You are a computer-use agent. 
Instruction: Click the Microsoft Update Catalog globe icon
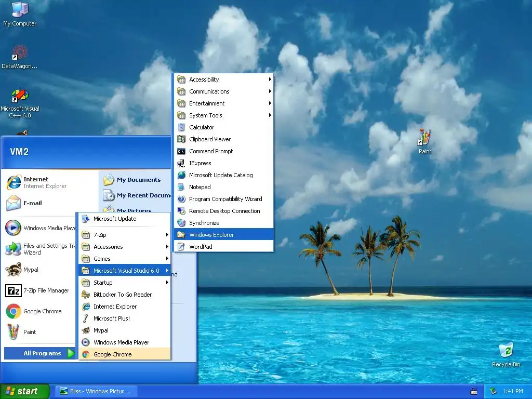pyautogui.click(x=181, y=175)
